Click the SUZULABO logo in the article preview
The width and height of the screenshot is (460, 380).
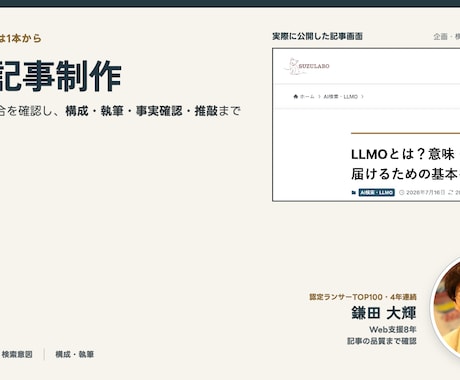[x=307, y=66]
